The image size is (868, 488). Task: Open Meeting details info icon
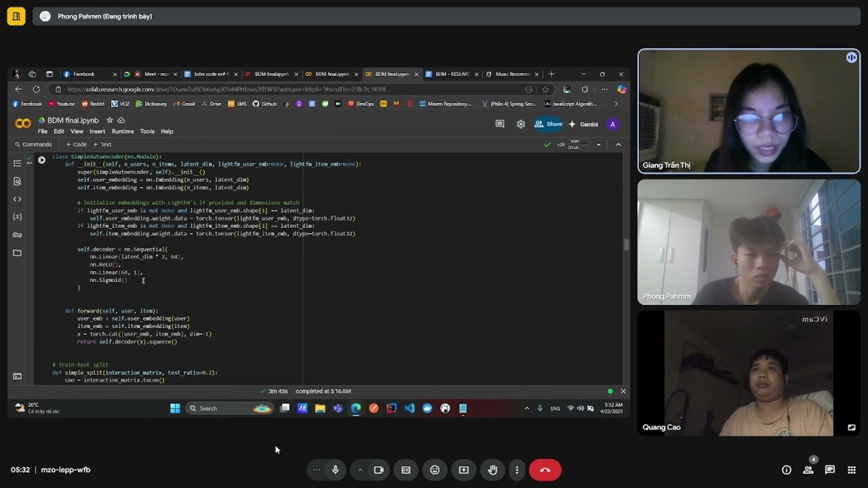787,470
